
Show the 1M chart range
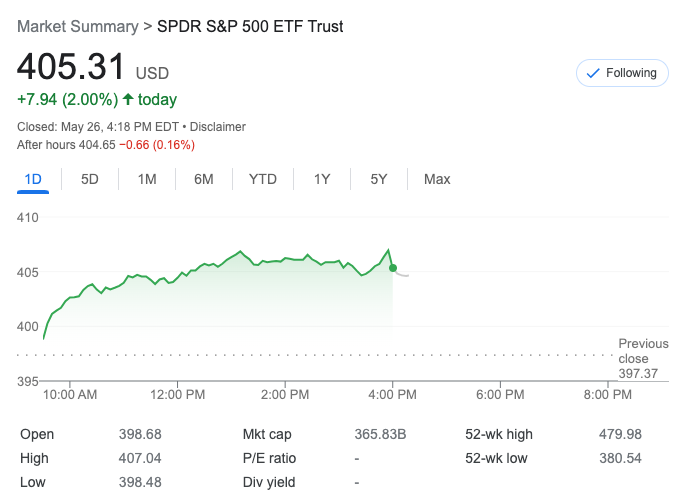click(147, 179)
